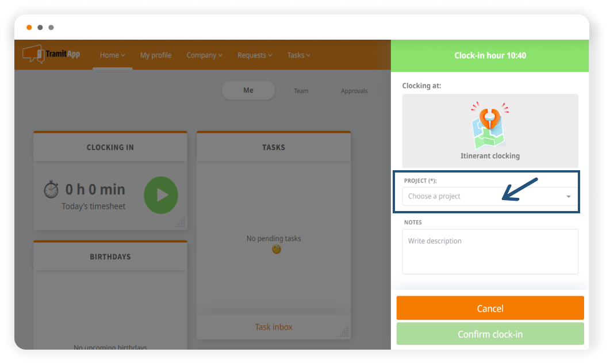The width and height of the screenshot is (610, 364).
Task: Click Confirm clock-in button
Action: coord(490,334)
